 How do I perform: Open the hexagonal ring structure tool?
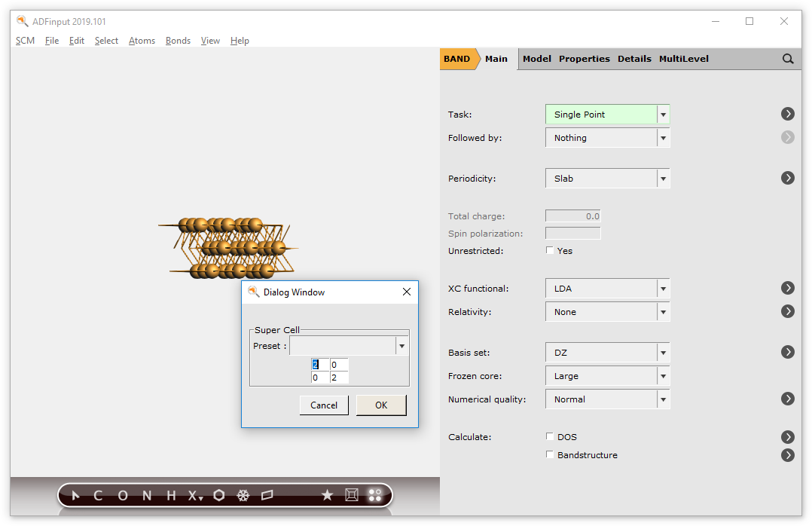219,495
